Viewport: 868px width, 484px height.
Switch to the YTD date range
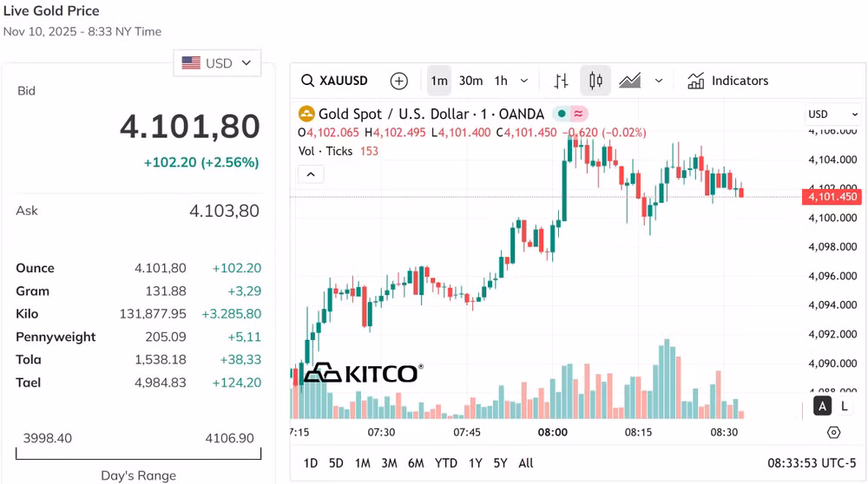click(445, 463)
